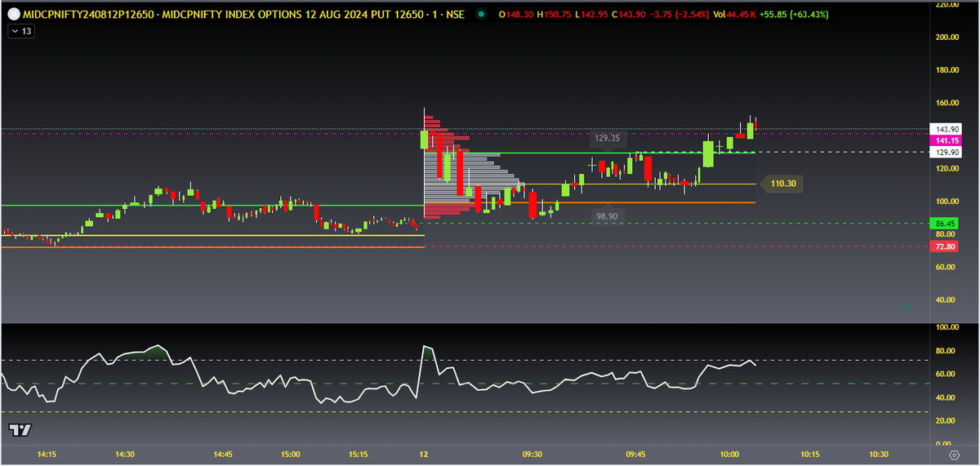Select the magenta 141.15 price label
Viewport: 980px width, 466px height.
pyautogui.click(x=947, y=141)
